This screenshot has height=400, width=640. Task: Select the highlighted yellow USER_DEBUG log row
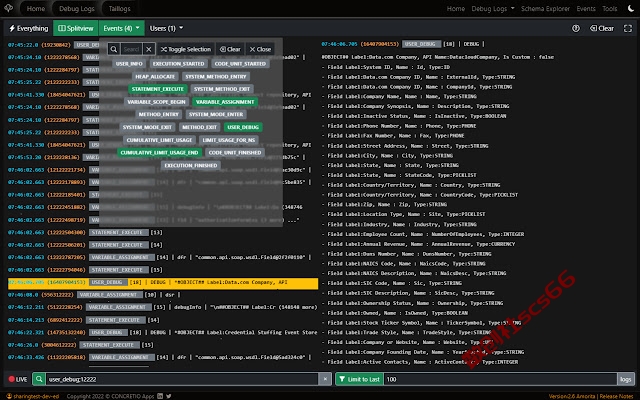(163, 282)
